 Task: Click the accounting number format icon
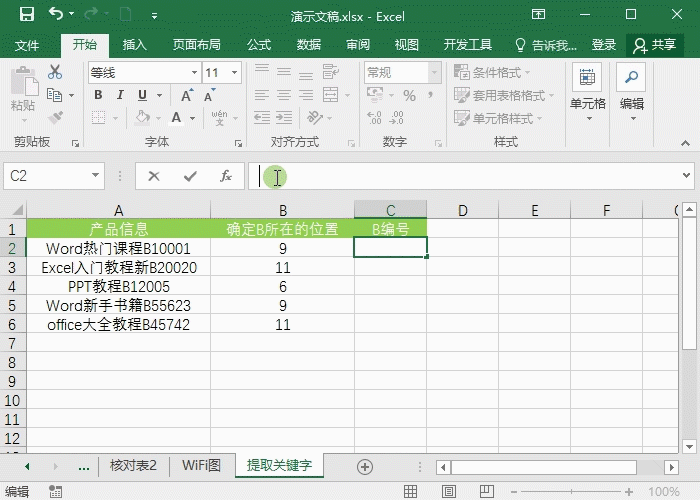point(375,95)
